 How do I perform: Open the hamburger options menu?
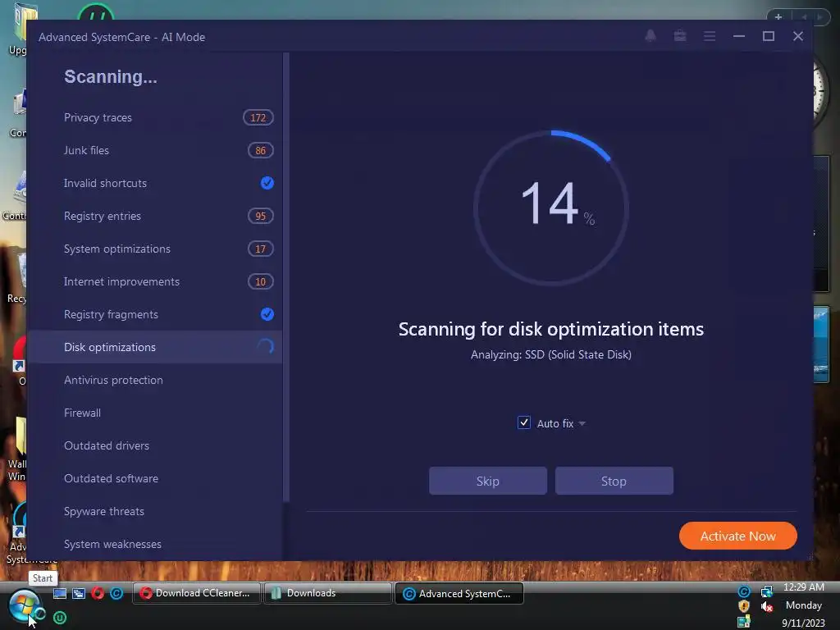710,36
